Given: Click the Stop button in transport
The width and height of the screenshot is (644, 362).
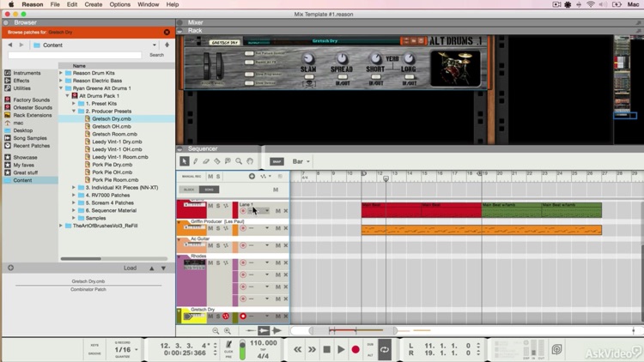Looking at the screenshot, I should click(326, 350).
